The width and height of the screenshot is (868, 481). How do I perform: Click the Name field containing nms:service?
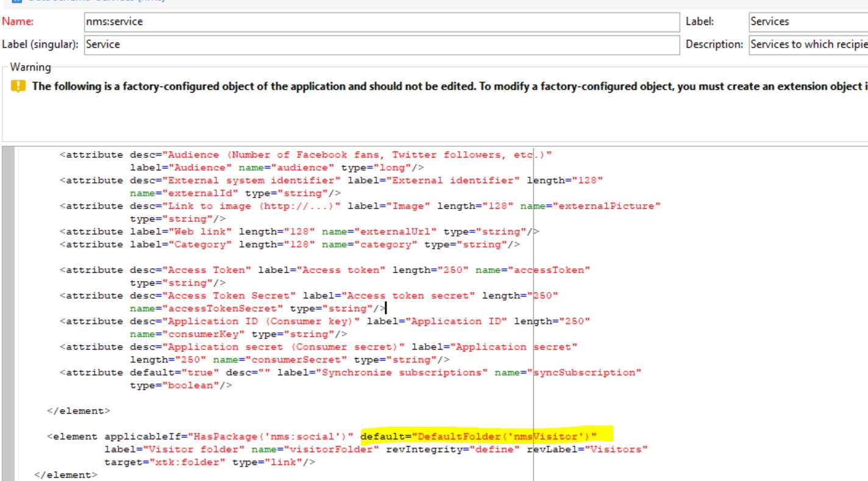[x=381, y=22]
